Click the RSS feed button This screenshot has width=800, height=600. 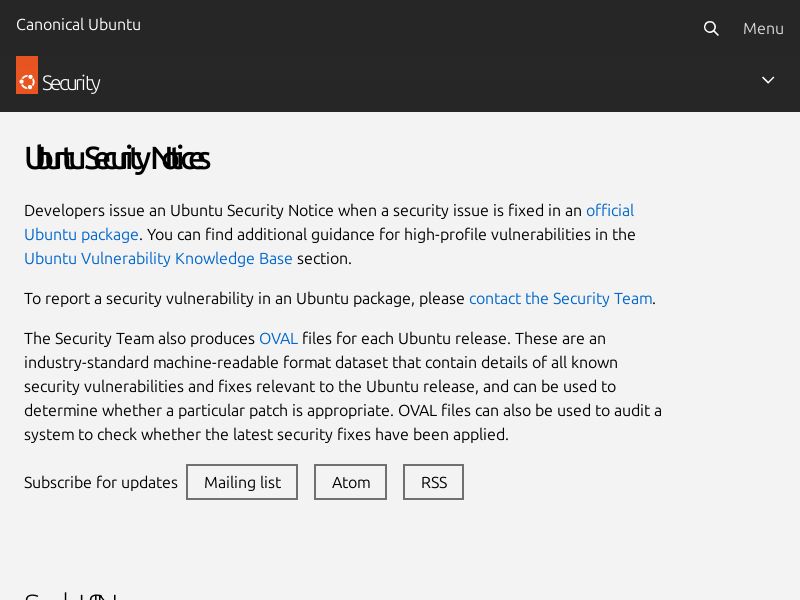434,482
